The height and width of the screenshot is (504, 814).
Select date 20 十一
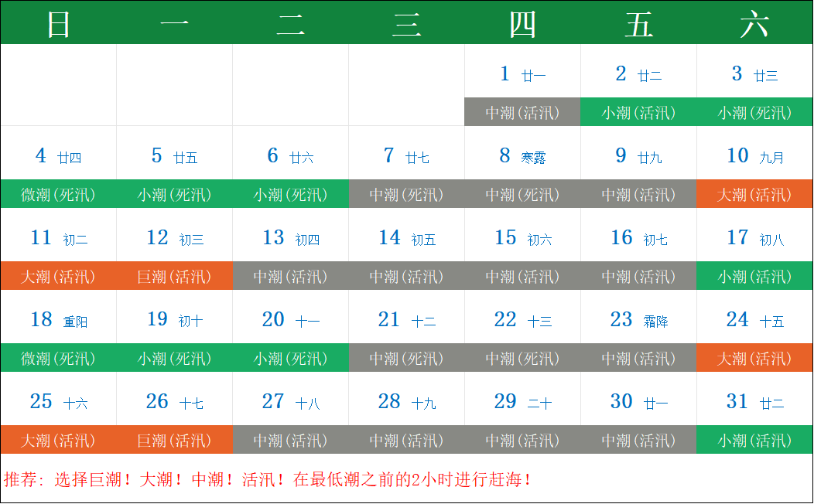(290, 320)
